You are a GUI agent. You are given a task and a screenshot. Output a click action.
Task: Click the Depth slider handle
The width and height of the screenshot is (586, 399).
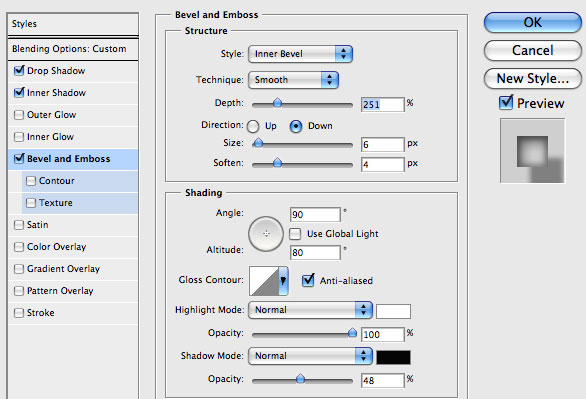coord(277,103)
